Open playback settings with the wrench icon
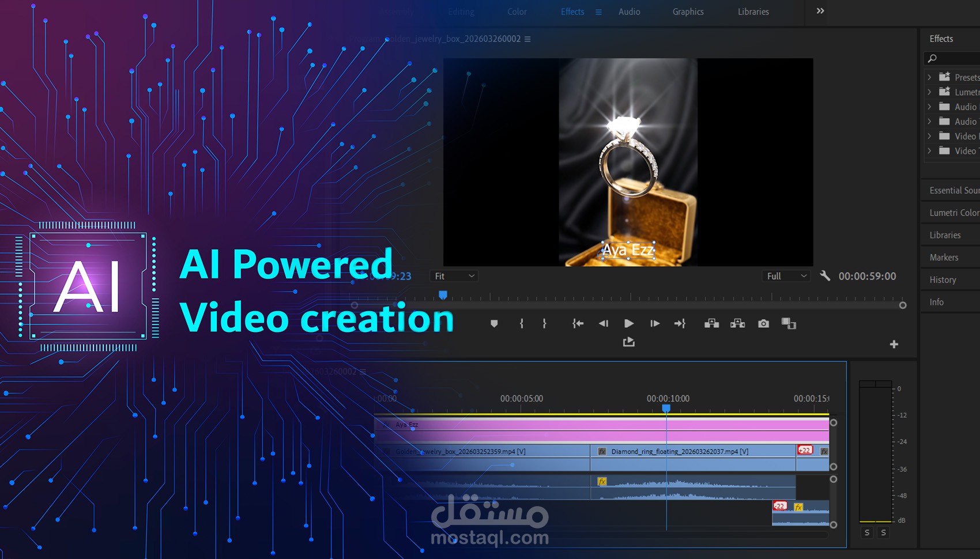This screenshot has width=980, height=559. click(826, 276)
